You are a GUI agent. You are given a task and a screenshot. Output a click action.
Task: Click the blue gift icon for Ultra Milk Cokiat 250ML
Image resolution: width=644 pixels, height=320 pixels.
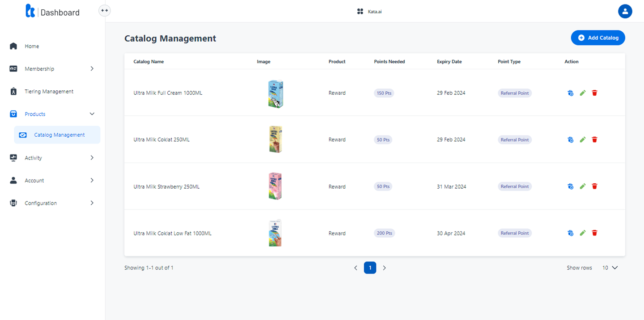[x=570, y=139]
